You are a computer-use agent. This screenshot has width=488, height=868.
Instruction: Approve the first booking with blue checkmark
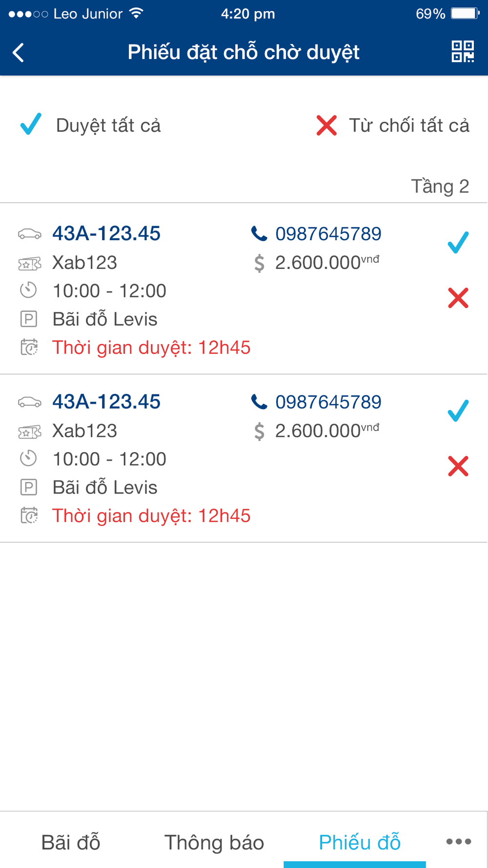458,242
